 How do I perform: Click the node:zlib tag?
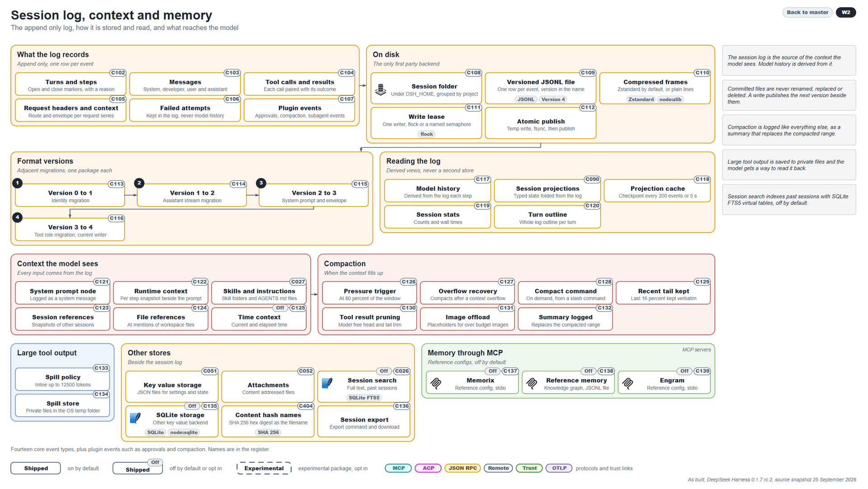[671, 99]
